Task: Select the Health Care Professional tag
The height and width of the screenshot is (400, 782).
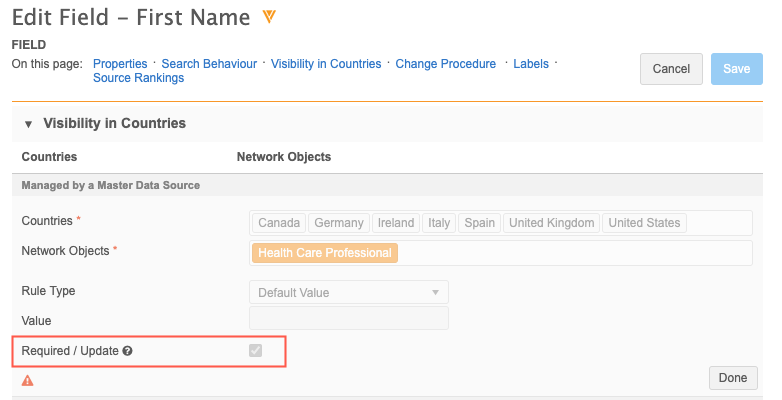Action: pos(325,253)
